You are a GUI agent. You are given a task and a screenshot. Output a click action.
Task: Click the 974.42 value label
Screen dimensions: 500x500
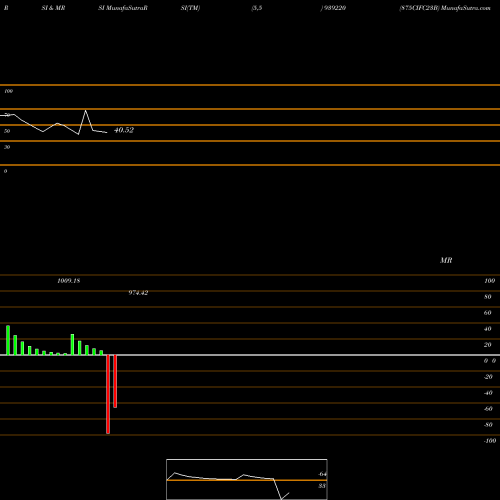pyautogui.click(x=138, y=293)
